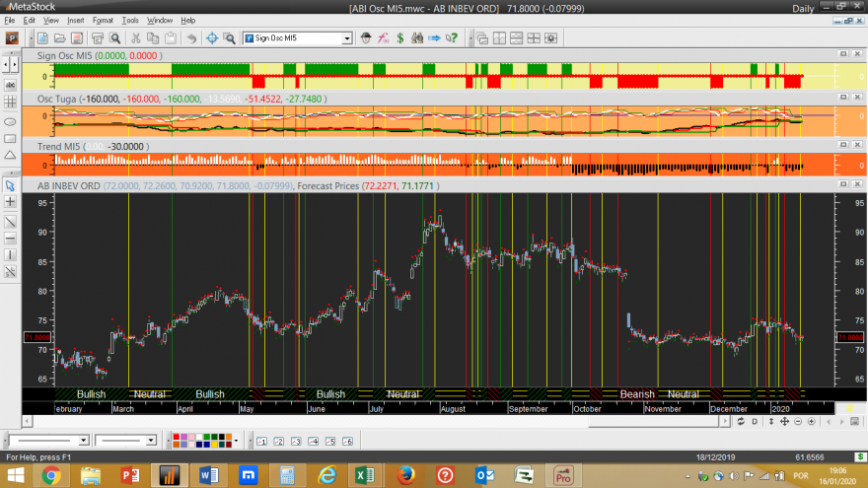868x488 pixels.
Task: Open The Explorer binoculars icon
Action: (417, 38)
